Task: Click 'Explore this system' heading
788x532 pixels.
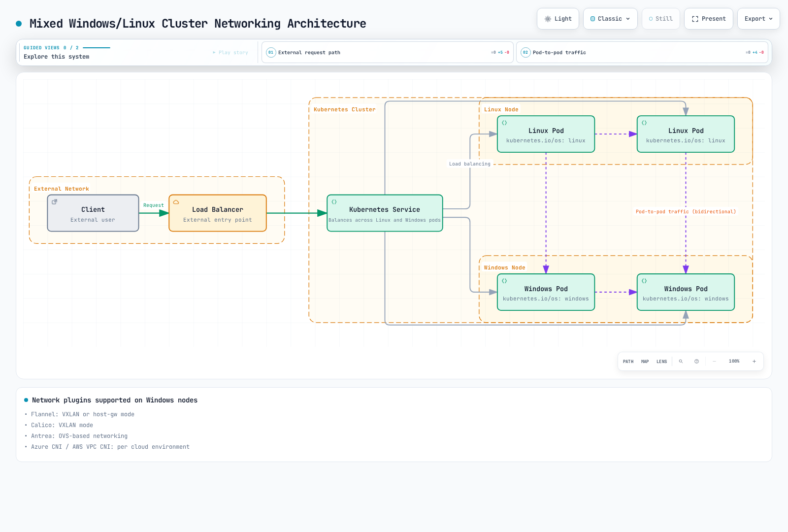Action: click(x=57, y=57)
